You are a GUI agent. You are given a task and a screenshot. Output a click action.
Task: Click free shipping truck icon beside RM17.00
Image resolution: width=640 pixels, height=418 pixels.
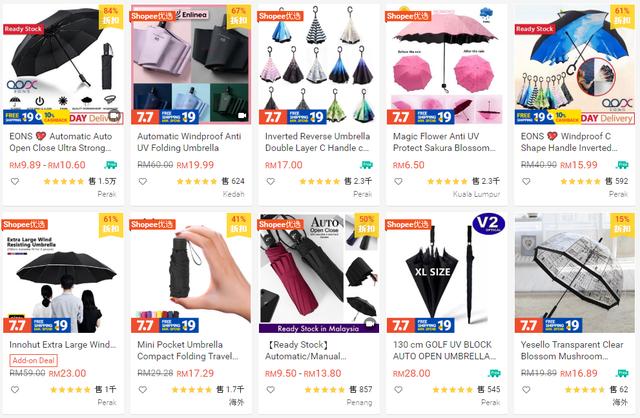tap(367, 165)
